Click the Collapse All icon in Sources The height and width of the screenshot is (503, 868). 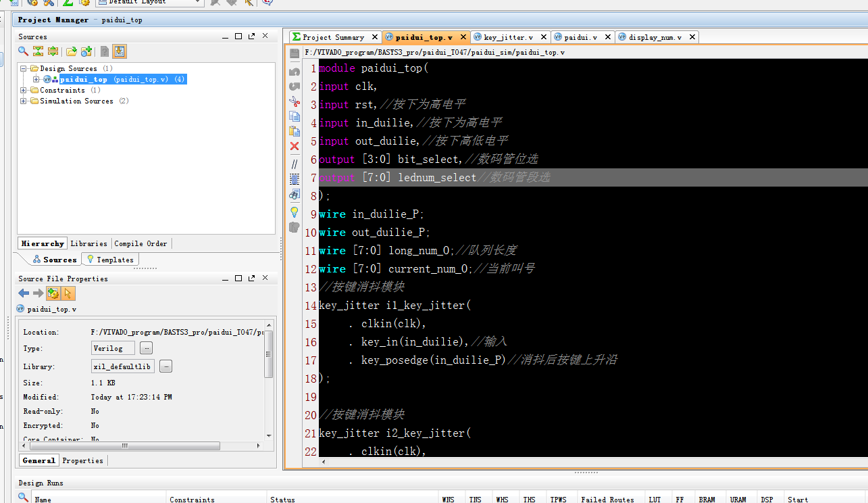pyautogui.click(x=38, y=51)
